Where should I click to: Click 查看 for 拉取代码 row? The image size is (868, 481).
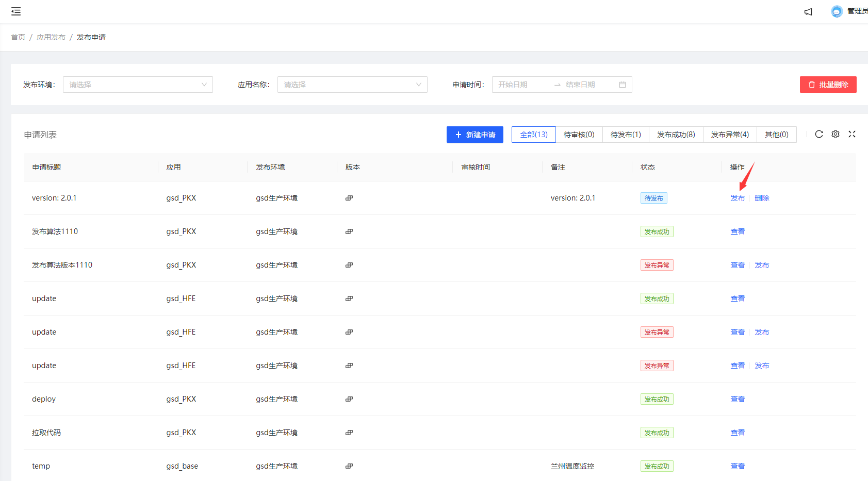click(738, 433)
